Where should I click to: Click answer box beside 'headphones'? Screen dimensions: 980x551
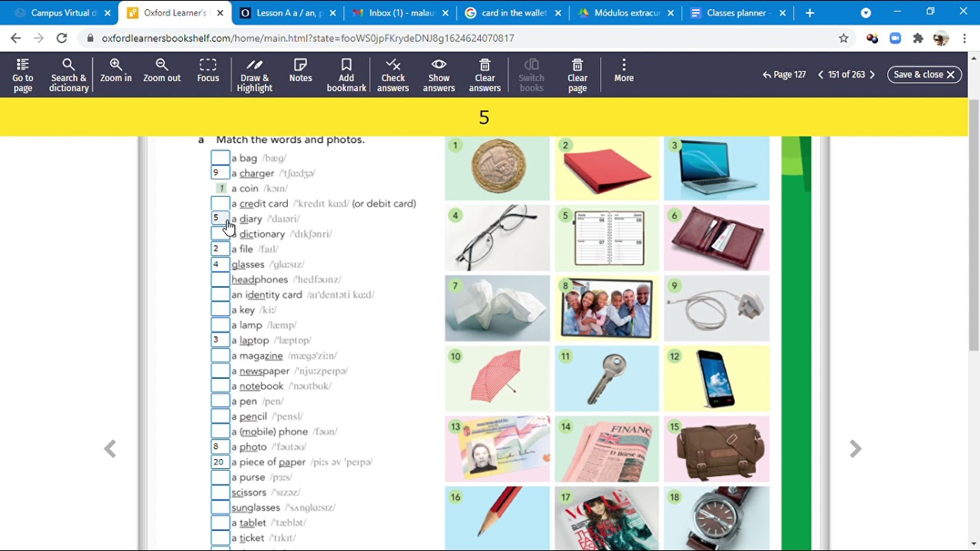click(x=220, y=279)
